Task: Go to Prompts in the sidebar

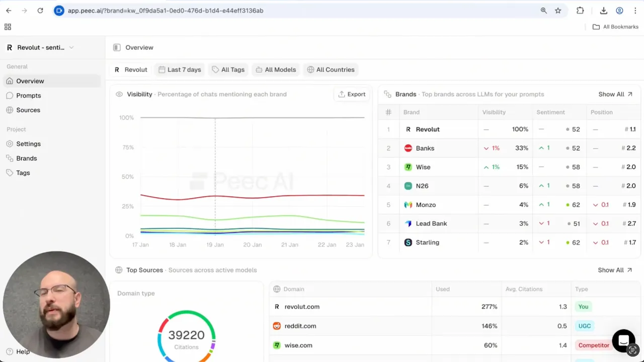Action: 29,96
